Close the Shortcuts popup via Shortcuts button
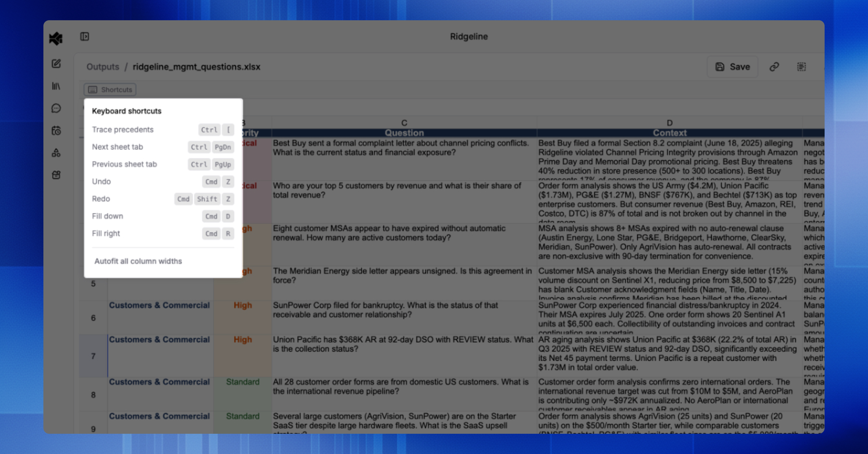The image size is (868, 454). click(110, 90)
